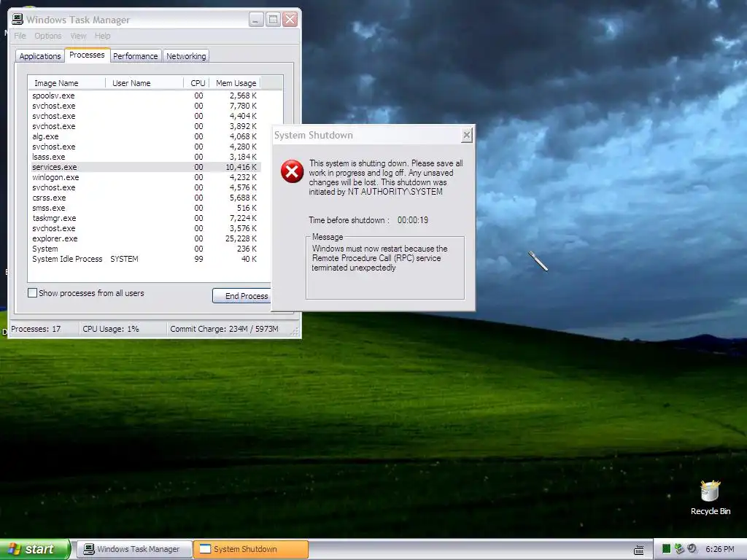Open the Start menu
This screenshot has height=560, width=747.
click(35, 549)
